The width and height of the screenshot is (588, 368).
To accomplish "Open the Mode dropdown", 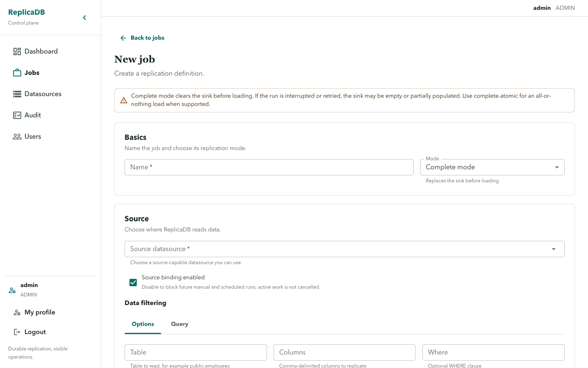I will click(x=492, y=167).
